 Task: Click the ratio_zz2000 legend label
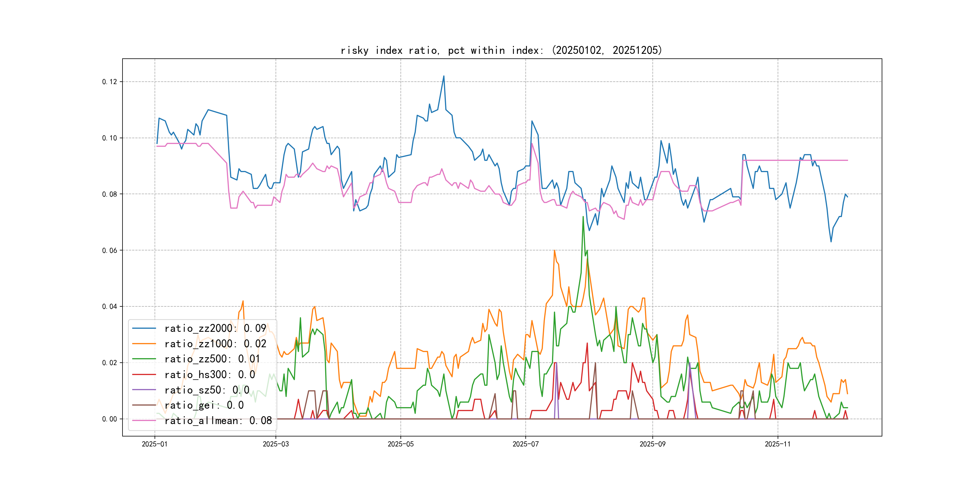215,328
